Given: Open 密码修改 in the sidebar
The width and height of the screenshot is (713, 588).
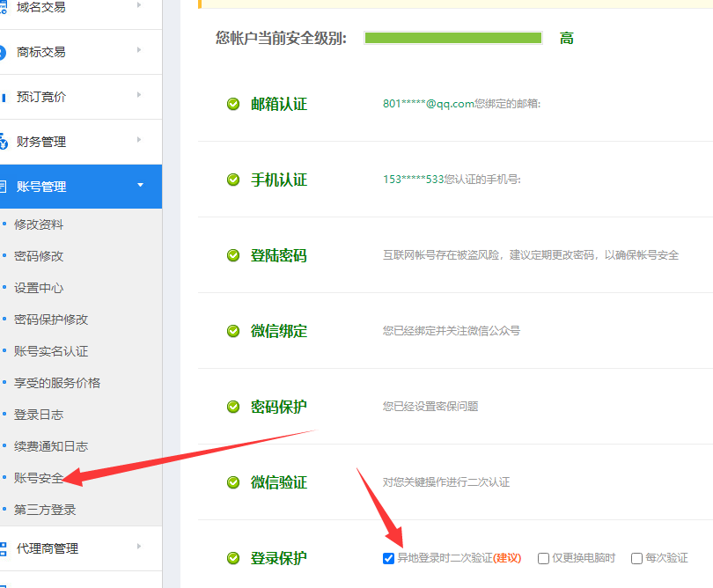Looking at the screenshot, I should [x=39, y=256].
